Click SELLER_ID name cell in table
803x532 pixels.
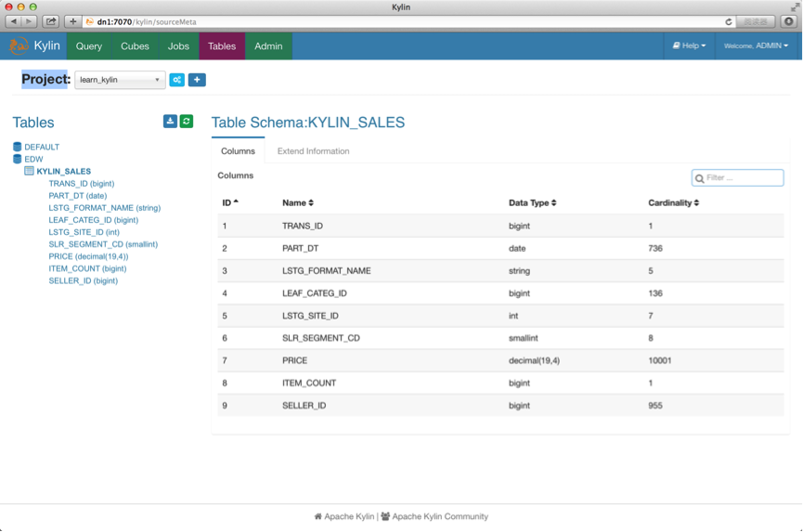click(x=304, y=406)
